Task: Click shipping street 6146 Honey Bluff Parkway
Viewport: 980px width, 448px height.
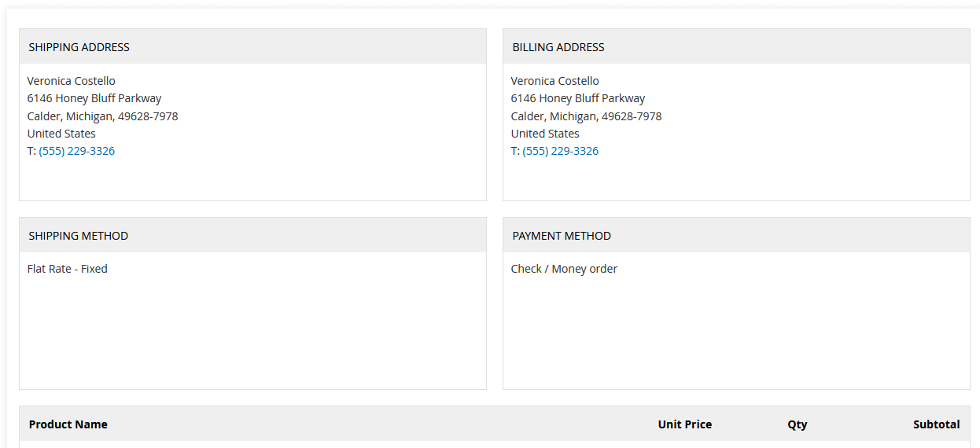Action: coord(94,98)
